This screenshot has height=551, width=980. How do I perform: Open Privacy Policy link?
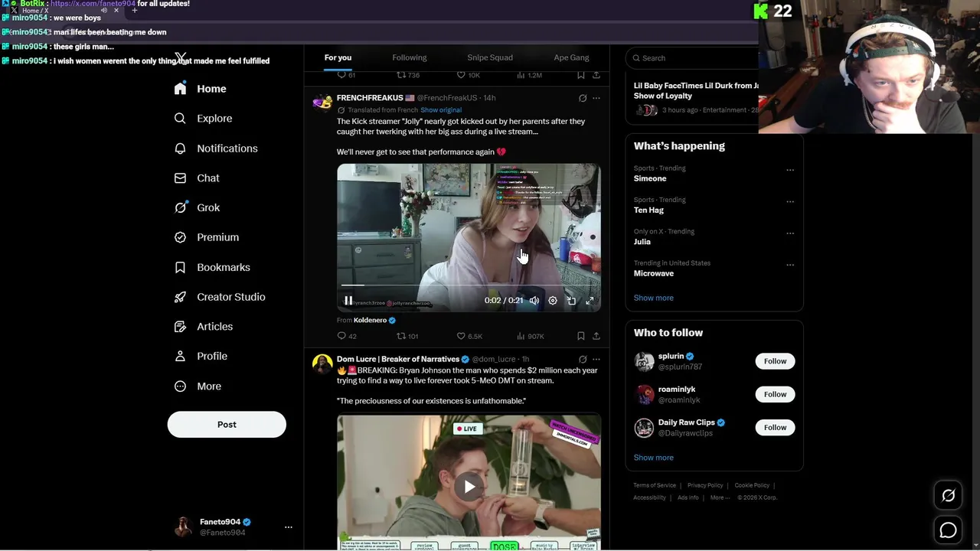point(705,485)
